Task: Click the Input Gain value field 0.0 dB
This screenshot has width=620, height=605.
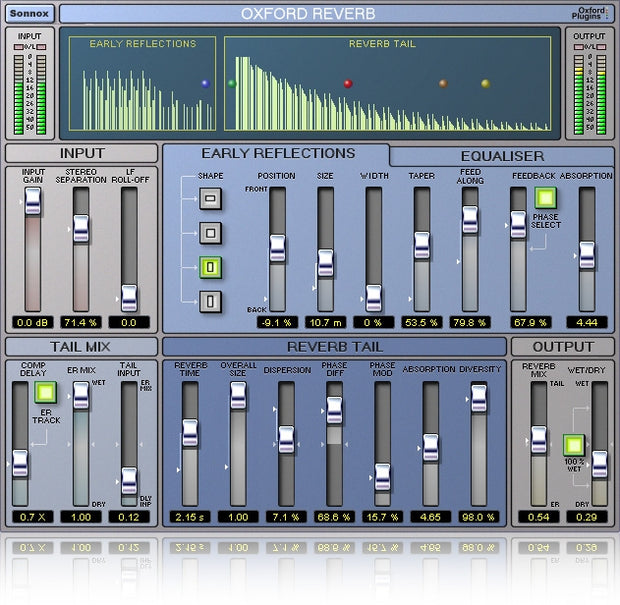Action: [x=33, y=322]
